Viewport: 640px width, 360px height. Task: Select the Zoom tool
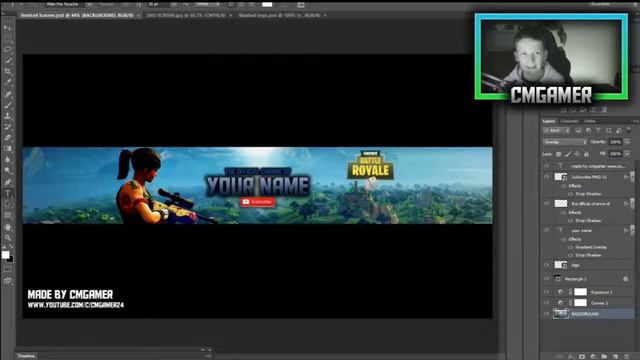7,238
